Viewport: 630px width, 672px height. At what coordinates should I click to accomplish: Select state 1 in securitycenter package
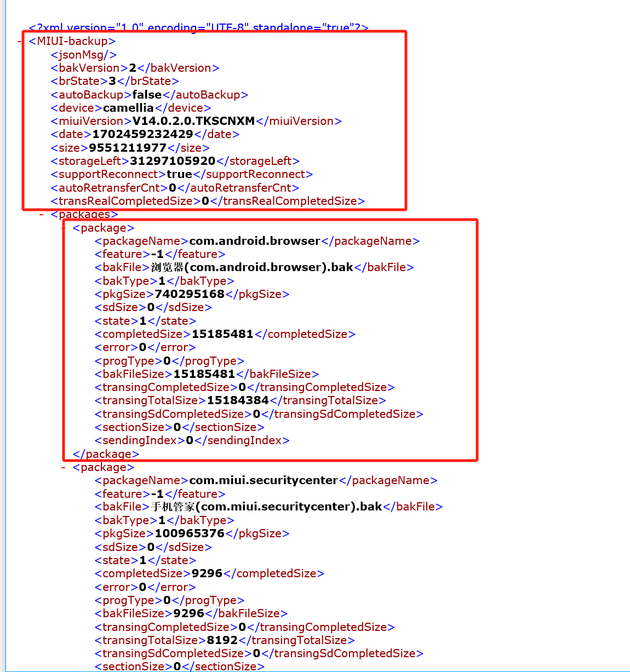tap(143, 560)
